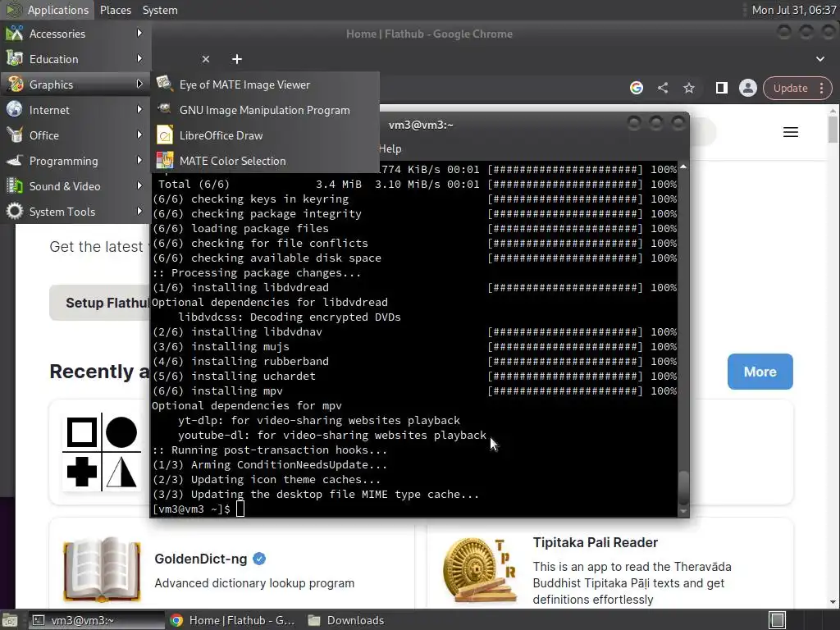This screenshot has width=840, height=630.
Task: Click the GIMP mascot icon
Action: tap(164, 109)
